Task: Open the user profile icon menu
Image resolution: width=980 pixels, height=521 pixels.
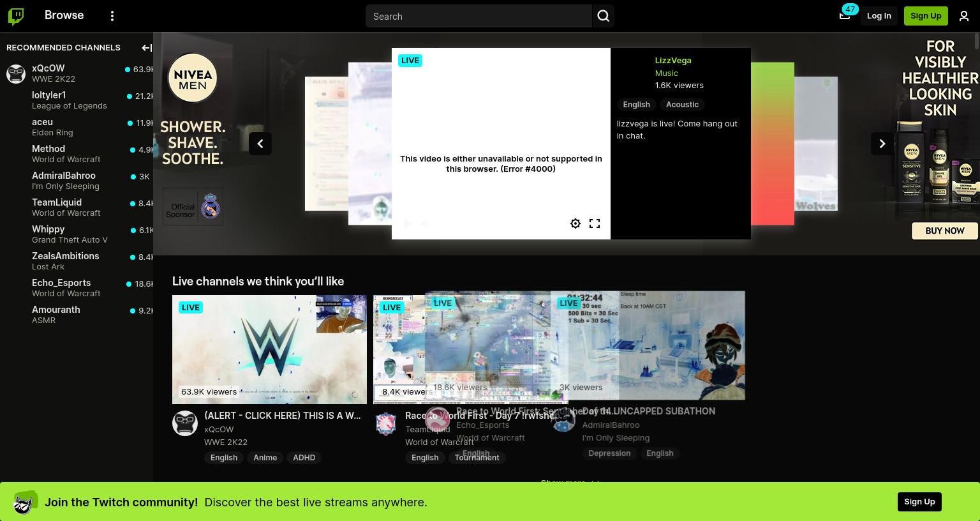Action: tap(964, 16)
